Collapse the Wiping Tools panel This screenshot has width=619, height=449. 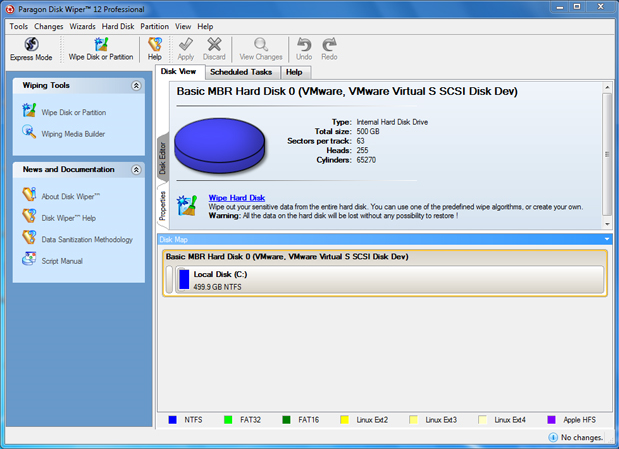point(136,86)
